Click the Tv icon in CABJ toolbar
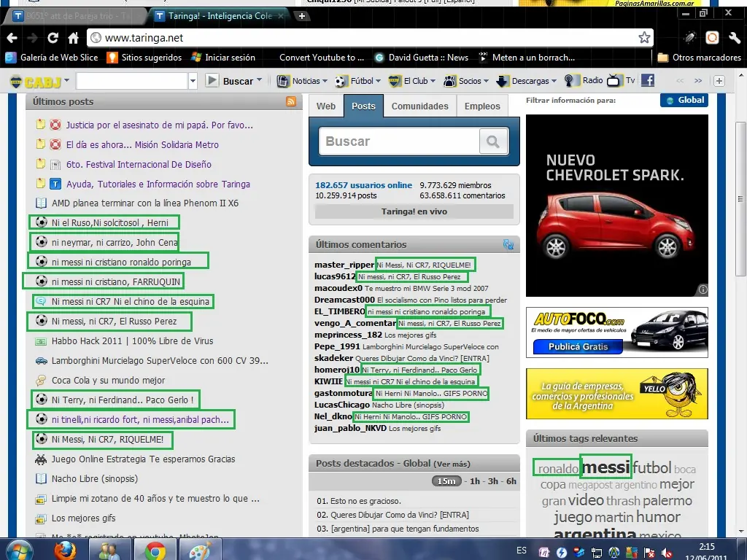The width and height of the screenshot is (747, 560). (x=622, y=80)
